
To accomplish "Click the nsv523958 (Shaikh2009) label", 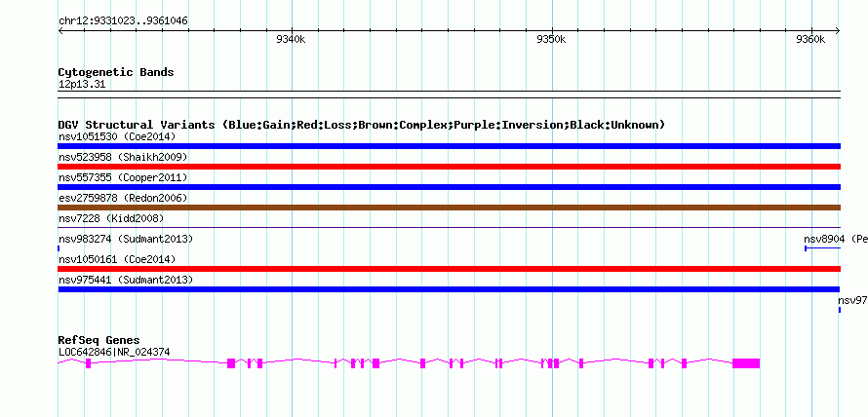I will click(x=123, y=157).
